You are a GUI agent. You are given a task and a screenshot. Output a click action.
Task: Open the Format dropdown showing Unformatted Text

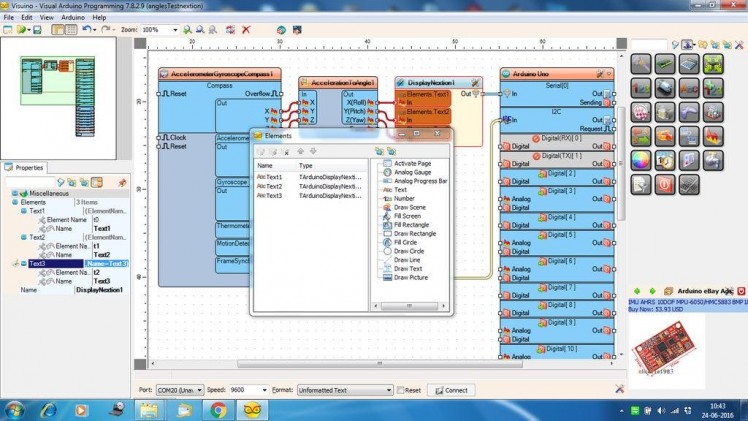(x=388, y=390)
